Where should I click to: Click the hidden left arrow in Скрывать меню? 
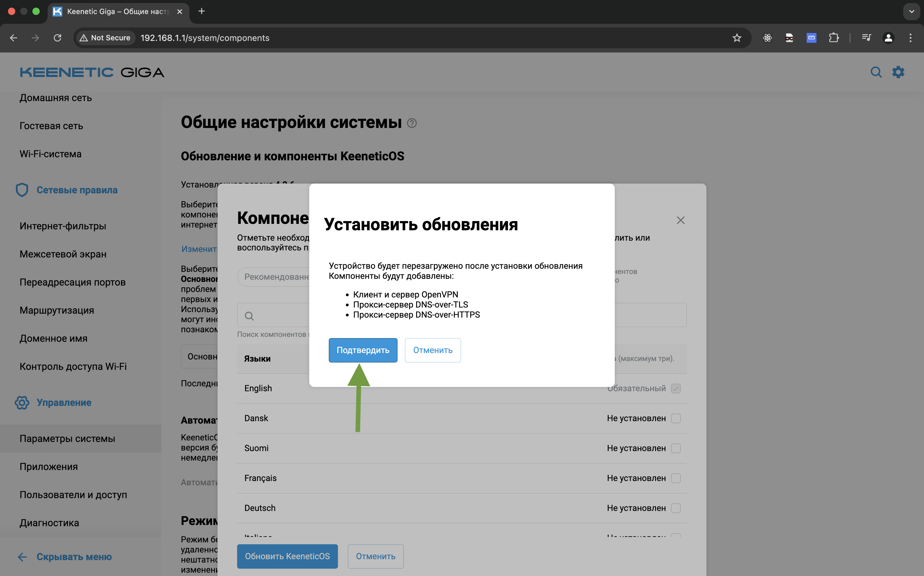(x=23, y=557)
